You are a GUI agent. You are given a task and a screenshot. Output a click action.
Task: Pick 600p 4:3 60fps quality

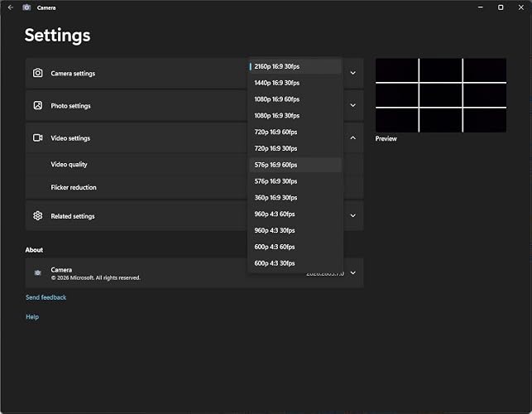click(295, 247)
